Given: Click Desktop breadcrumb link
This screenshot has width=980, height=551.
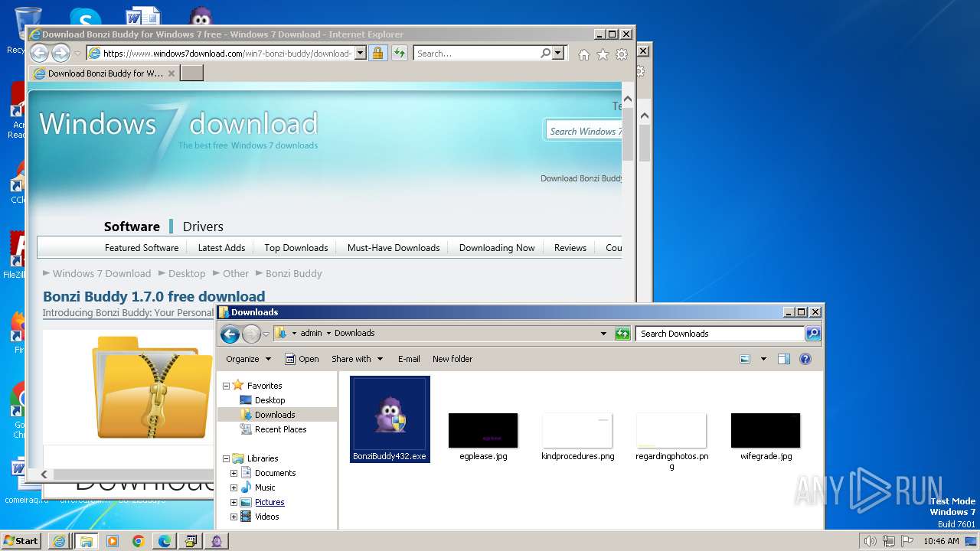Looking at the screenshot, I should coord(187,273).
